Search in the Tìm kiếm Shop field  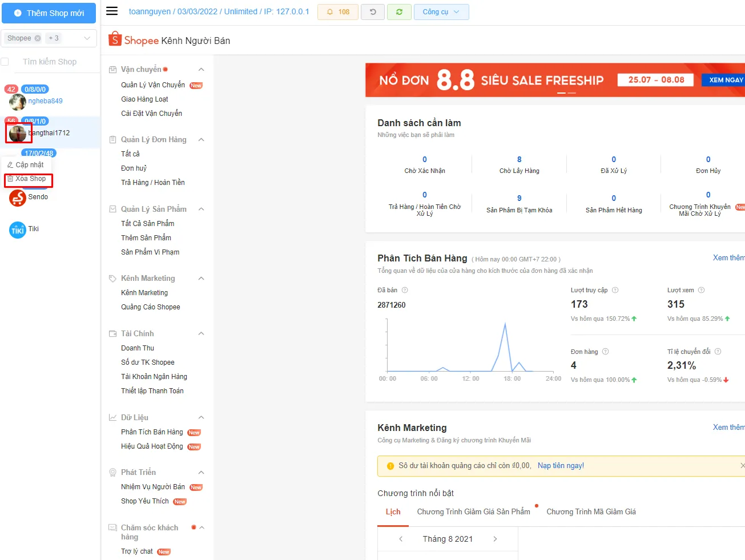[57, 62]
